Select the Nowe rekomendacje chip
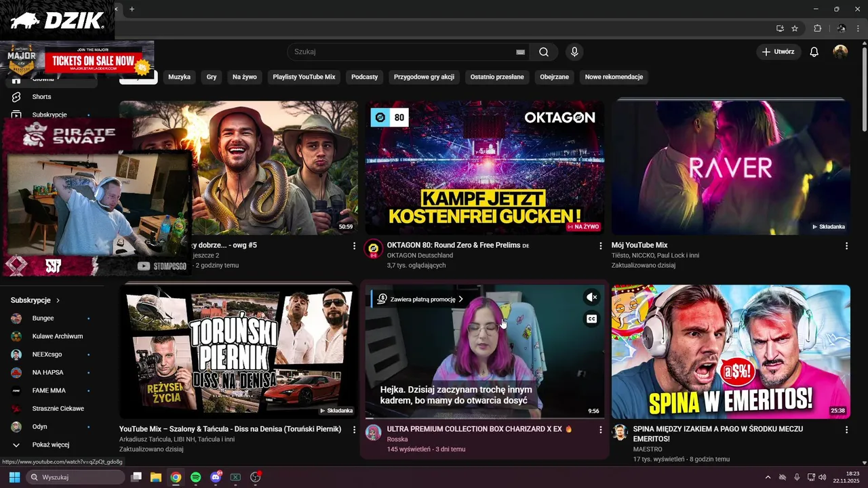 pos(614,77)
